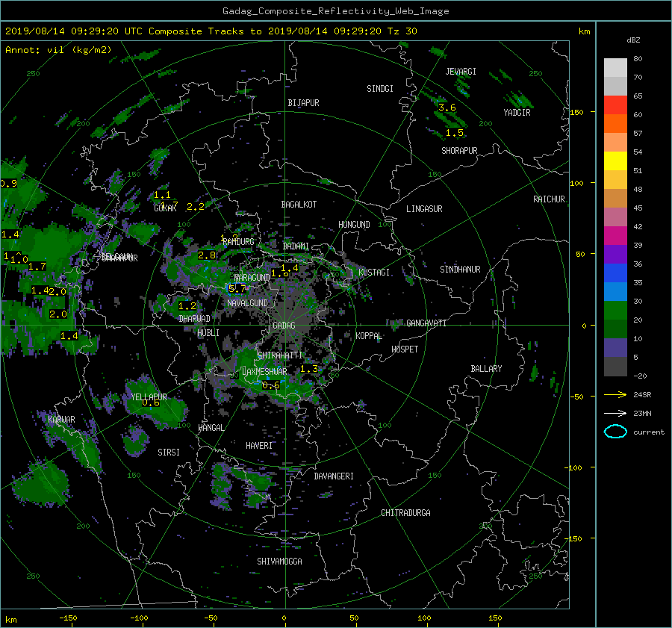Screen dimensions: 672x628
Task: Click the 'Annot: vil (kg/m2)' annotation label
Action: tap(58, 50)
